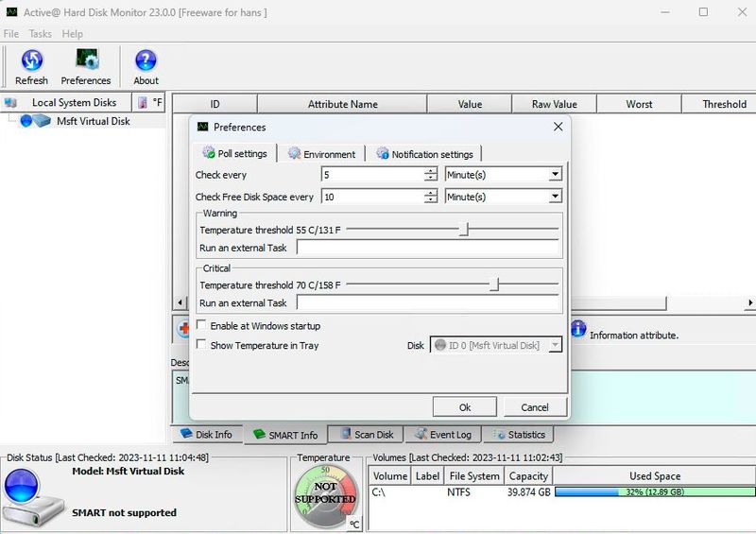Decrease the Check every value
756x534 pixels.
click(431, 177)
